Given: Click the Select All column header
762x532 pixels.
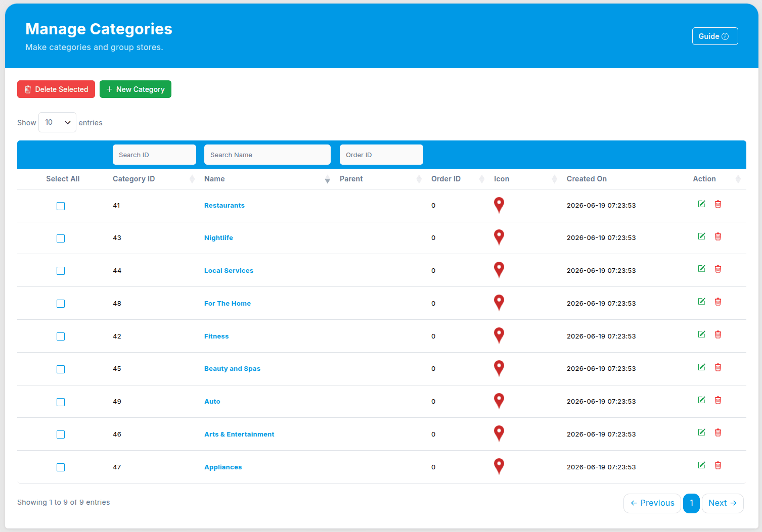Looking at the screenshot, I should pos(63,179).
